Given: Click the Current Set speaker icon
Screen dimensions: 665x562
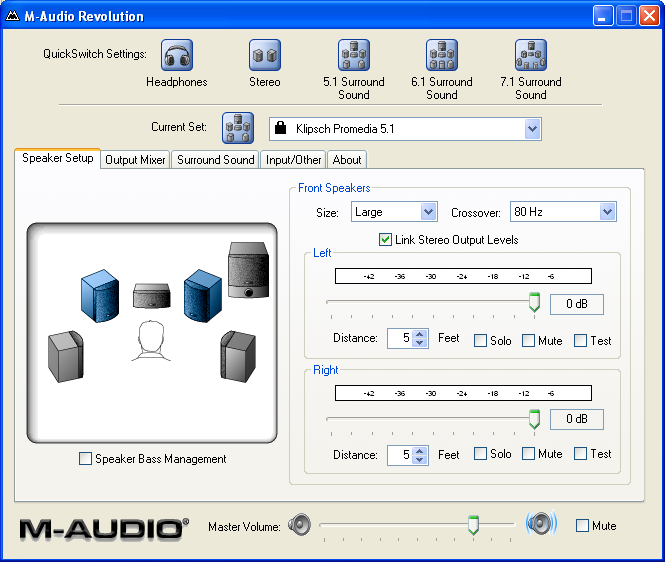Looking at the screenshot, I should 238,128.
